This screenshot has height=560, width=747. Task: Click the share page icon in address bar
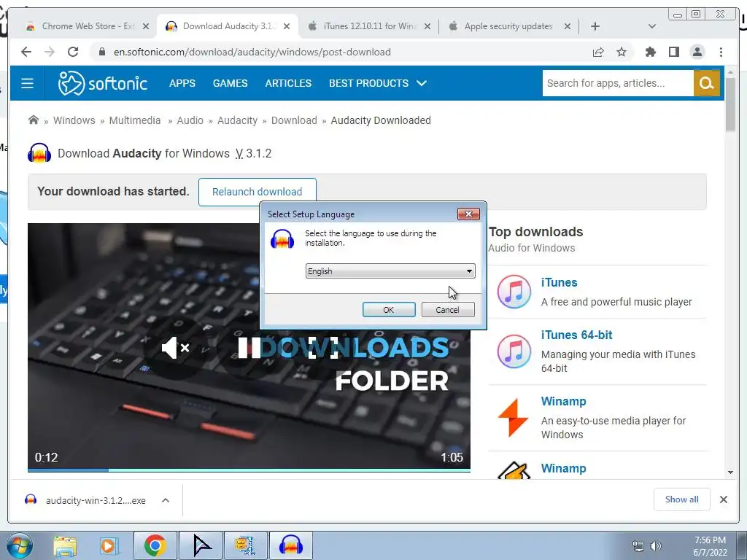coord(598,52)
